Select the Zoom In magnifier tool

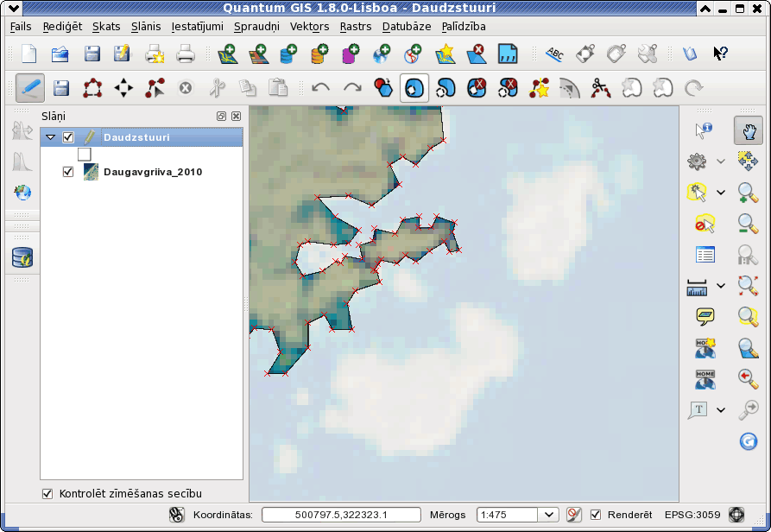pyautogui.click(x=748, y=193)
